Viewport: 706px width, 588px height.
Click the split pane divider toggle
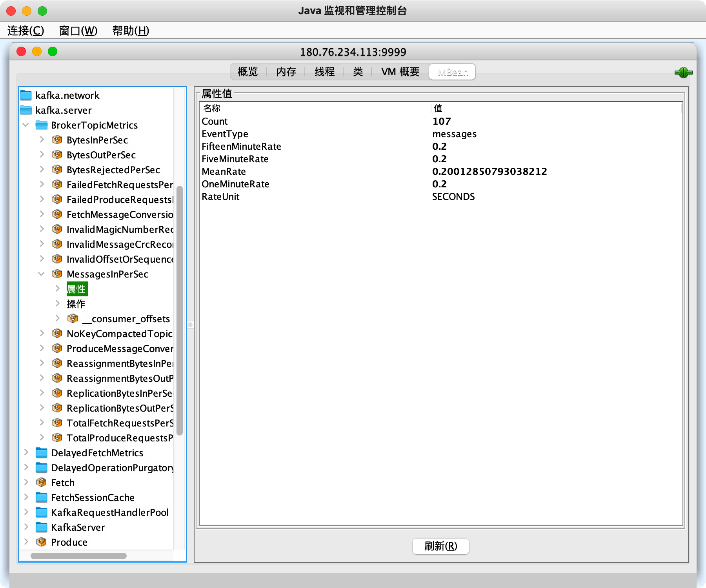[x=190, y=325]
